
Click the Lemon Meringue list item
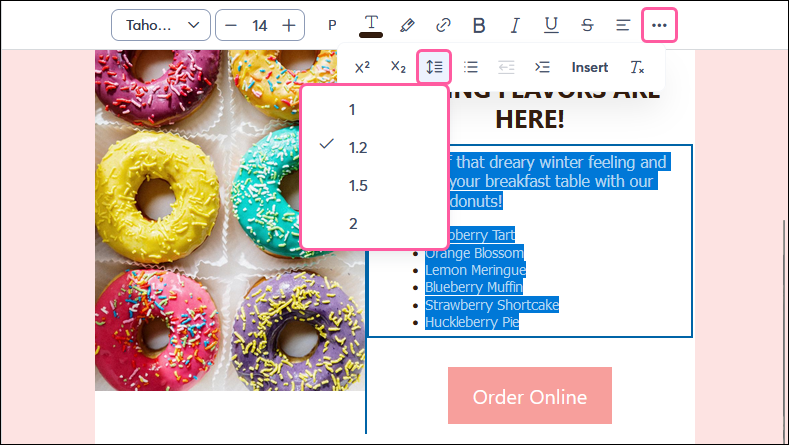(x=476, y=270)
